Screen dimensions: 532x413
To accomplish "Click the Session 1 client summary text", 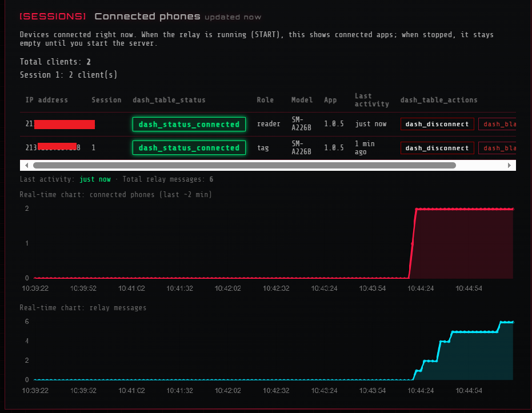I will click(x=69, y=74).
